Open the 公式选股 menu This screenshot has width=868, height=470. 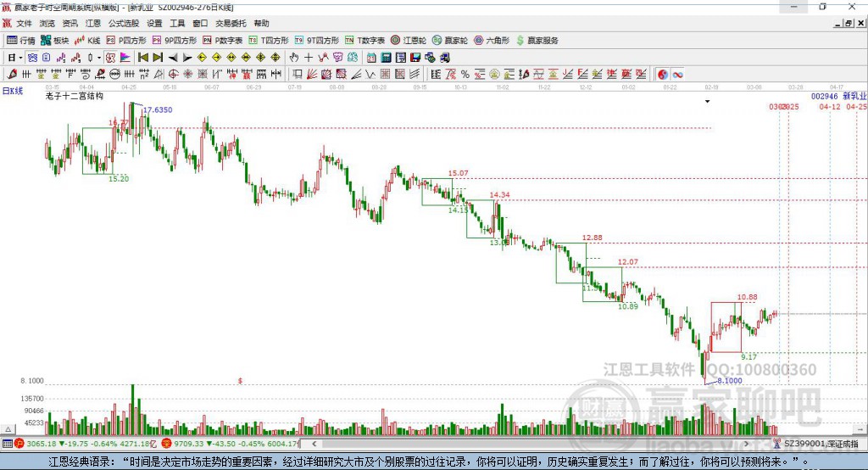(124, 23)
